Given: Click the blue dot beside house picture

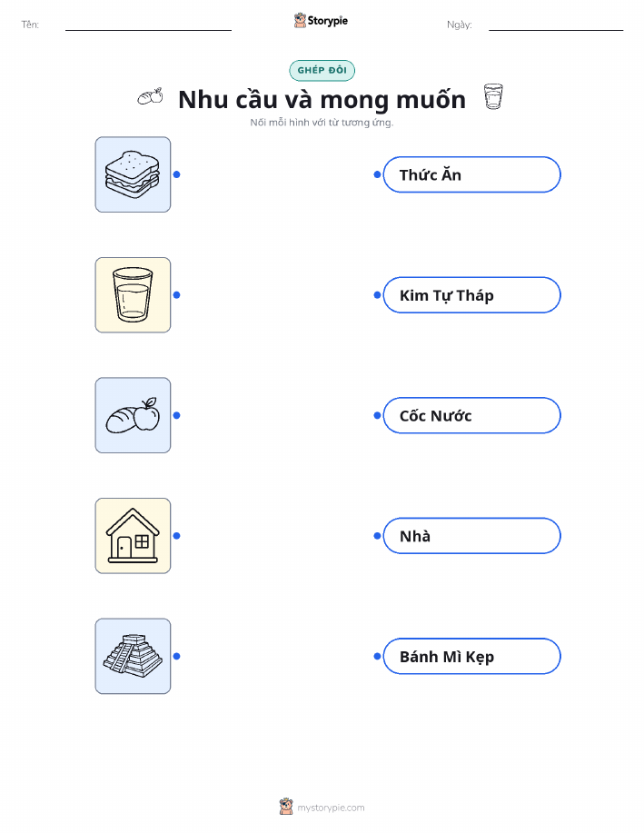Looking at the screenshot, I should tap(177, 536).
